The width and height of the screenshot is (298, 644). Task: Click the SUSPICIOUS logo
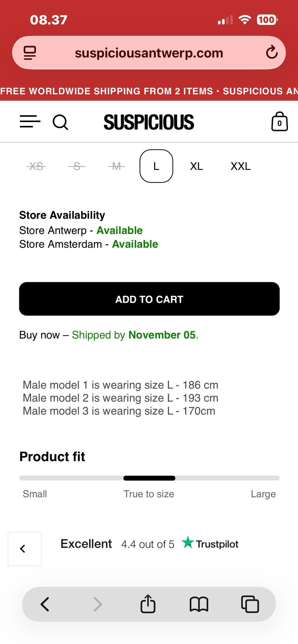point(149,122)
